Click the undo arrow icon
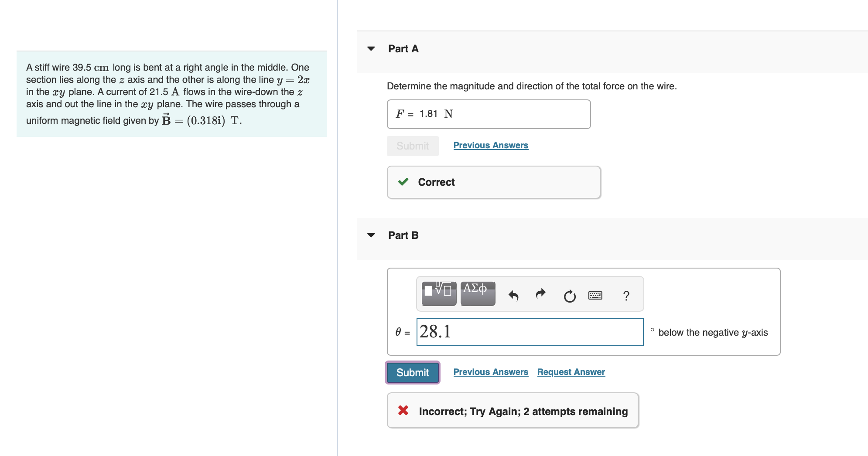The height and width of the screenshot is (456, 868). point(513,296)
